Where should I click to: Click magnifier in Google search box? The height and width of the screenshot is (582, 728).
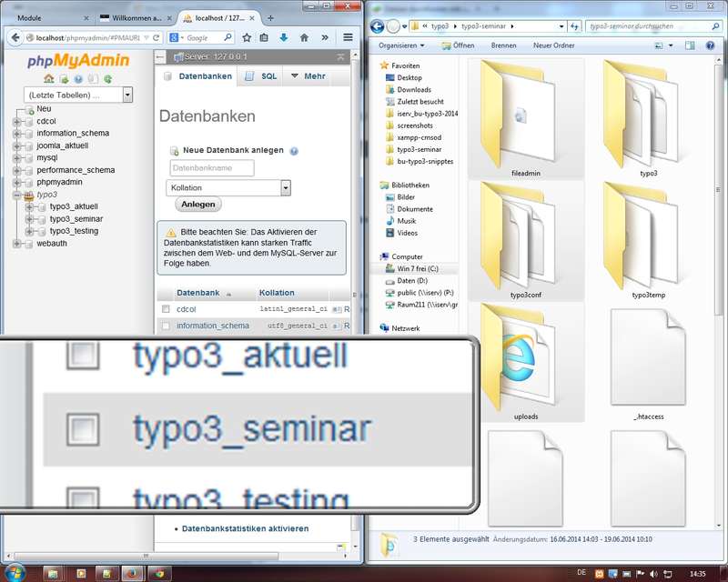point(228,37)
